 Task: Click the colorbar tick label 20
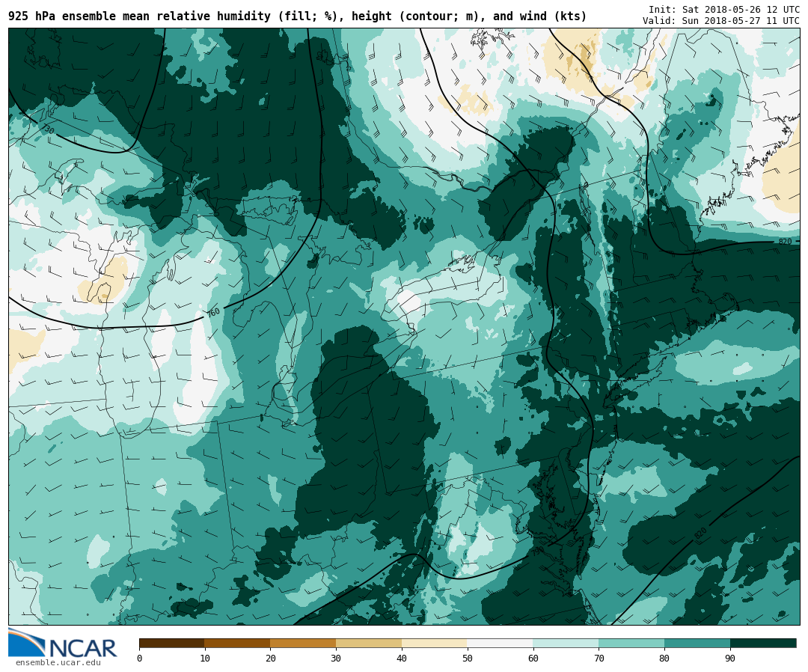pyautogui.click(x=271, y=658)
